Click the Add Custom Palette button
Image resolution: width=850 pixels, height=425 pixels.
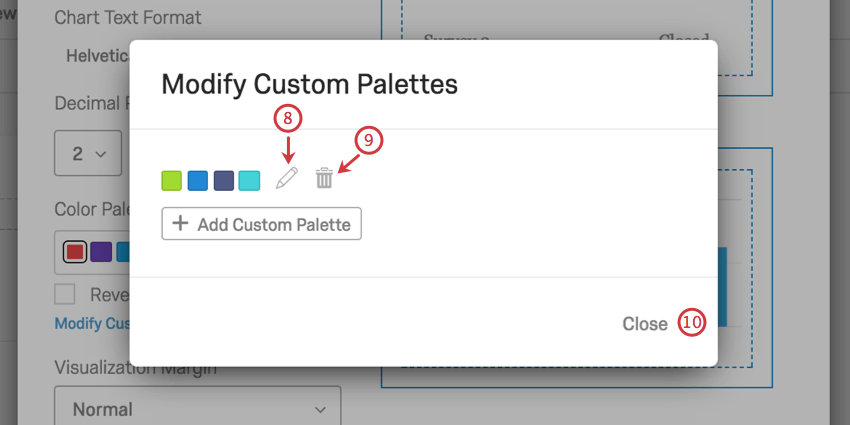261,224
